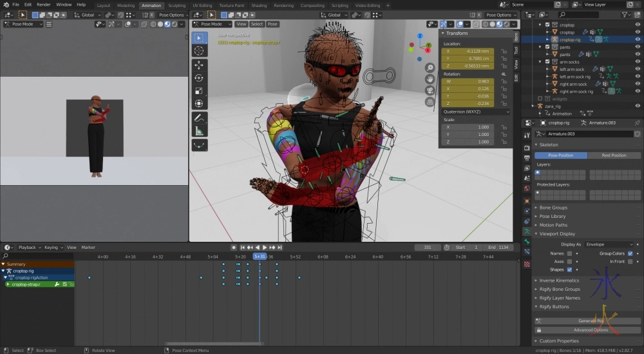
Task: Select the Cursor tool in viewport toolbar
Action: (199, 50)
